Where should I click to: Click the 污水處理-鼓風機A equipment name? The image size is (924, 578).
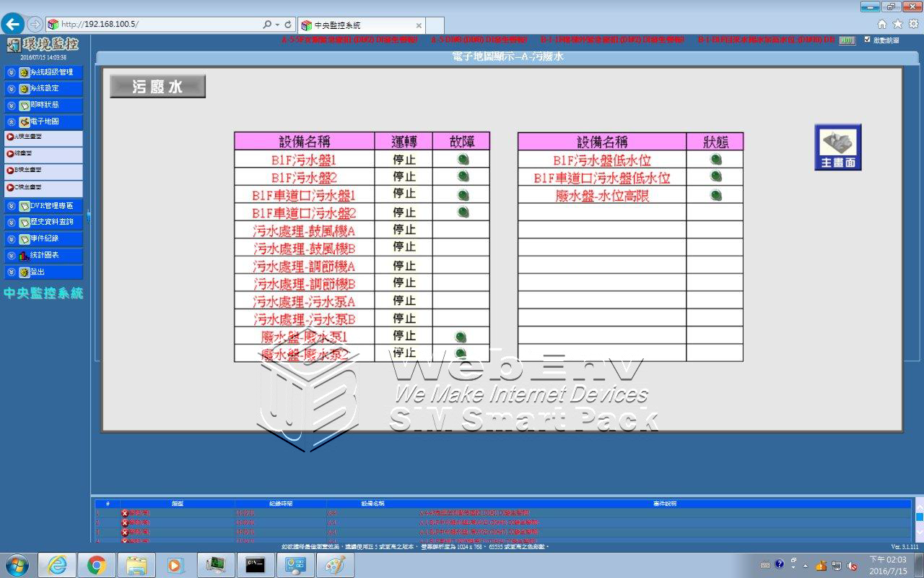[304, 230]
